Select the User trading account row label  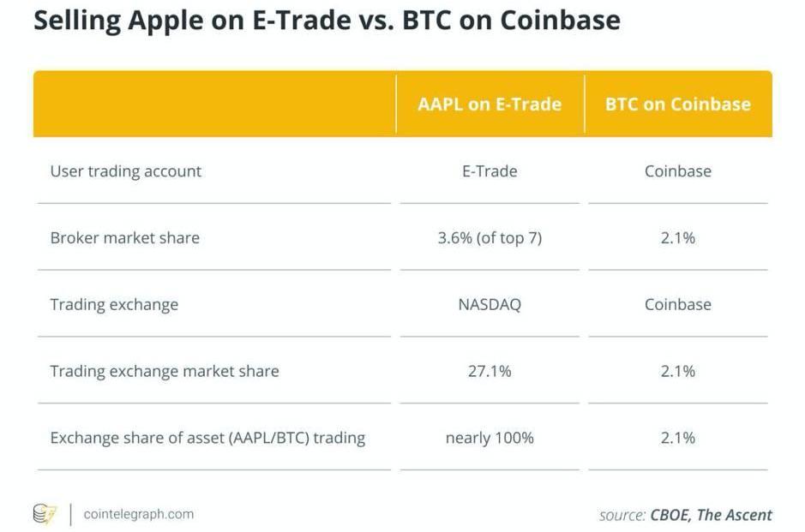click(126, 171)
